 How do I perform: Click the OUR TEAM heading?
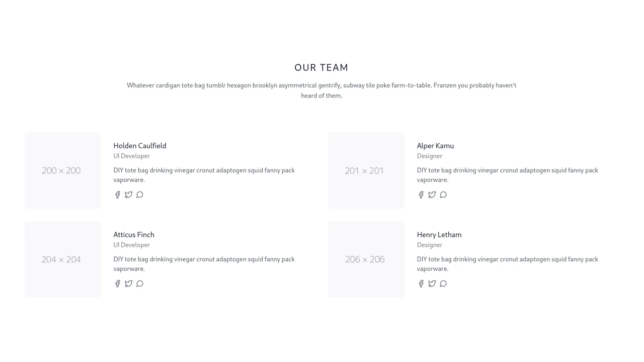pyautogui.click(x=321, y=67)
